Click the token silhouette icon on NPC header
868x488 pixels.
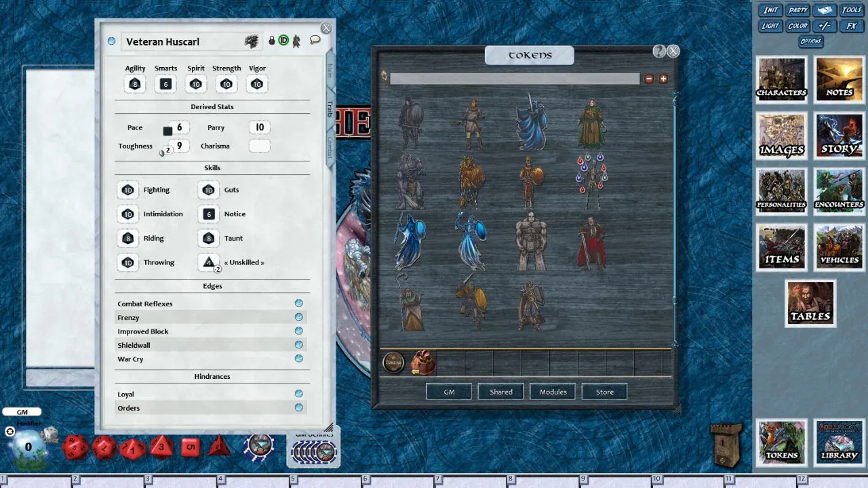pyautogui.click(x=296, y=41)
